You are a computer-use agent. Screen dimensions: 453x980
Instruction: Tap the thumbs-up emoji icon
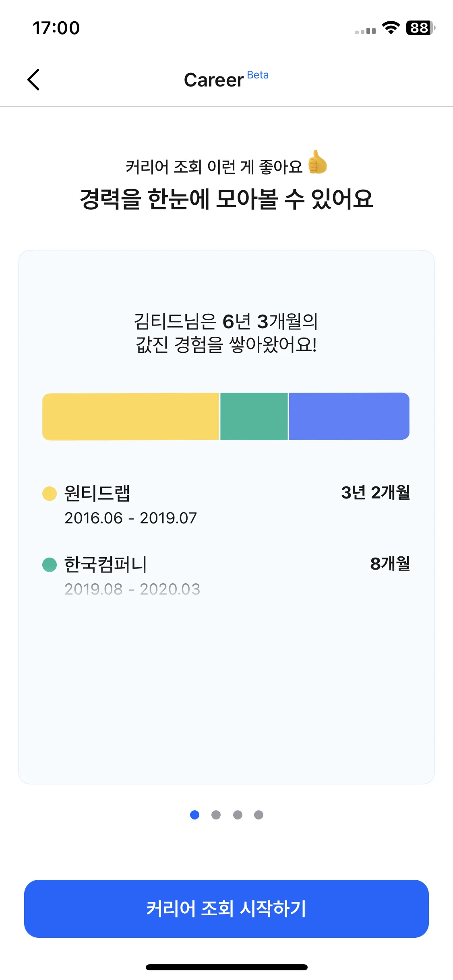click(x=317, y=162)
